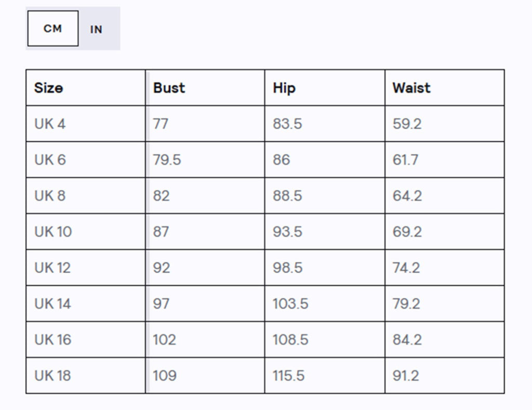The image size is (532, 410).
Task: Click bust value 79.5 for UK 6
Action: (167, 160)
